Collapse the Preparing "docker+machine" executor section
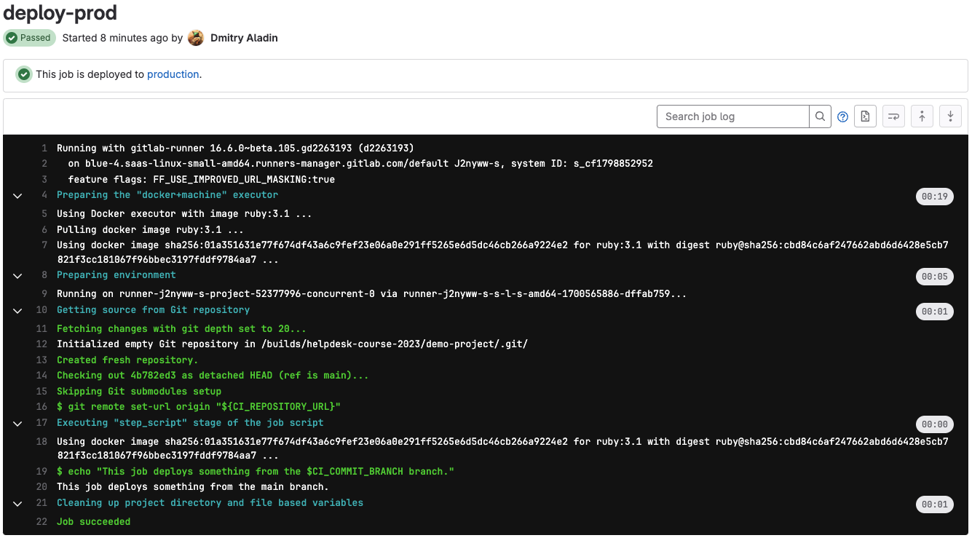Viewport: 980px width, 554px height. click(x=17, y=196)
